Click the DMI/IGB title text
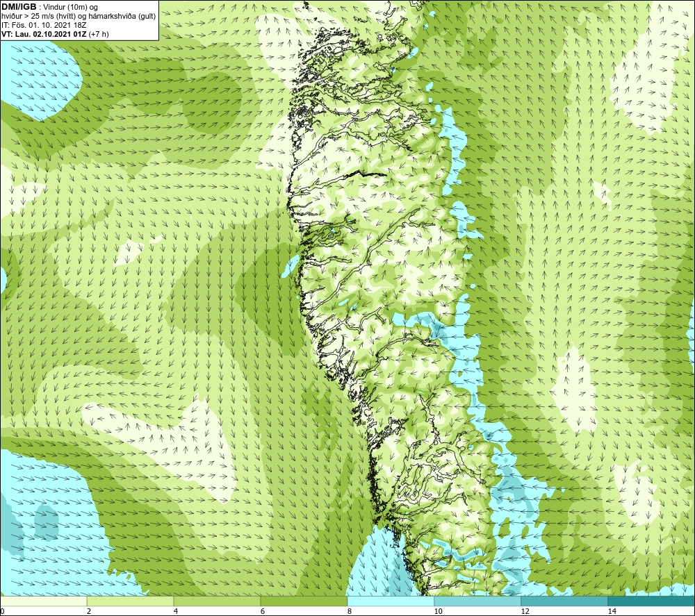 point(19,7)
